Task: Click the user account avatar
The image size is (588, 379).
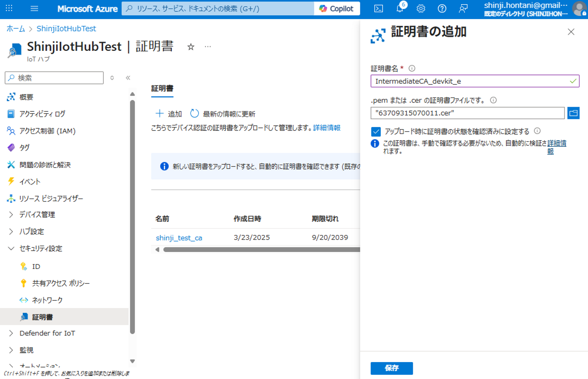Action: coord(579,8)
